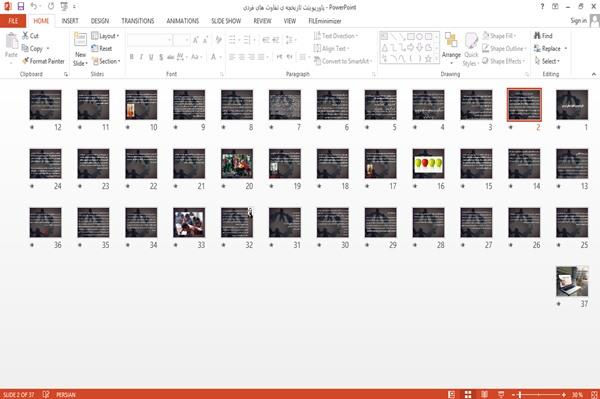Open the Clipboard dialog launcher
Viewport: 600px width, 399px height.
tap(66, 74)
